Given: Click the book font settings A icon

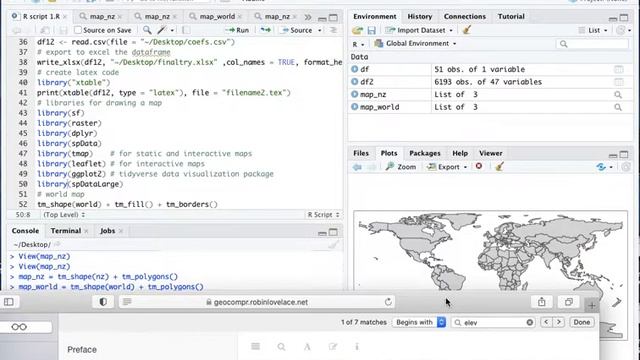Looking at the screenshot, I should tap(307, 347).
